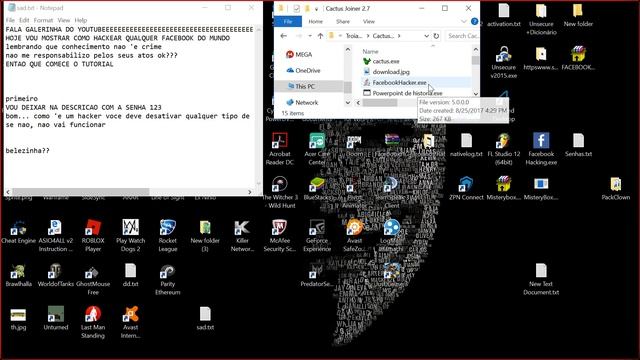Click the Search Cactus field
This screenshot has height=360, width=640.
(x=462, y=36)
